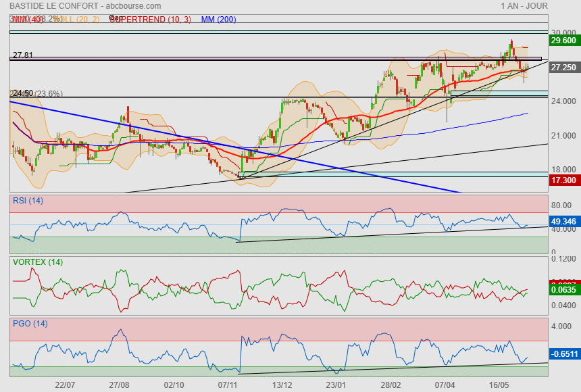Viewport: 581px width, 392px height.
Task: Click the (23.6%) Fibonacci label
Action: point(49,93)
